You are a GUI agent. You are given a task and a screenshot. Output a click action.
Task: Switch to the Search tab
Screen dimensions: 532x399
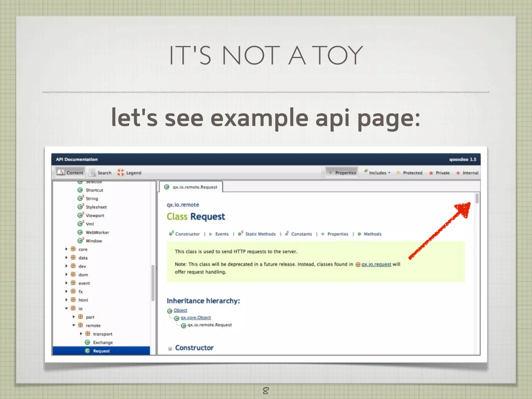point(100,173)
